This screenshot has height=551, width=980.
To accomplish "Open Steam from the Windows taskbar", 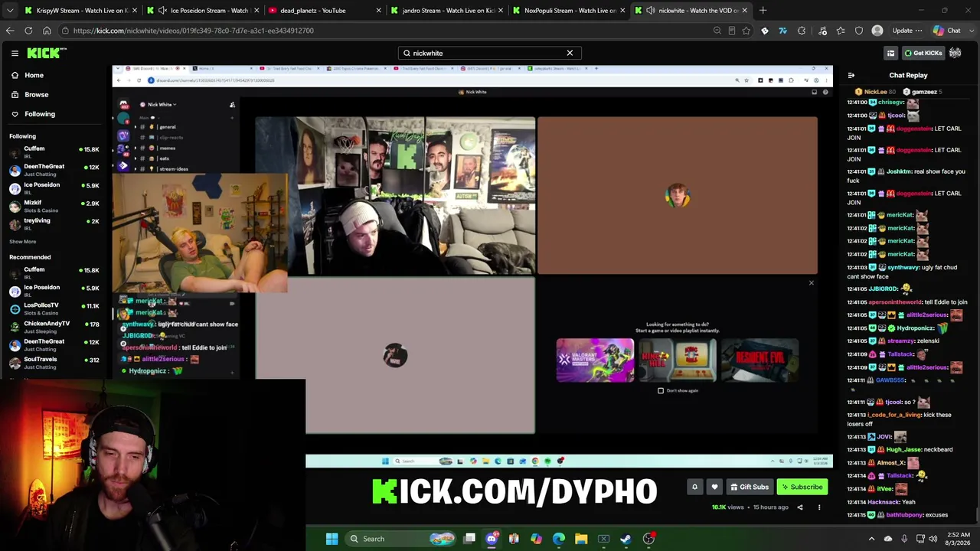I will point(626,539).
